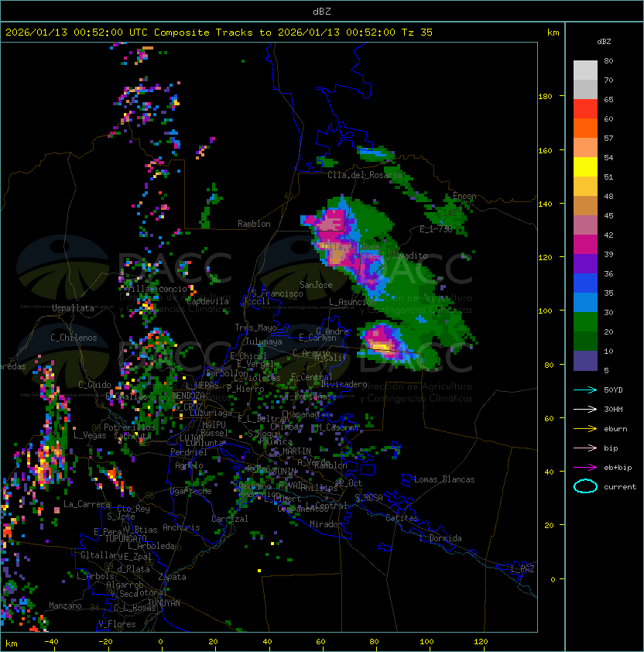Click the Uspallata map label
Viewport: 644px width, 652px height.
73,308
